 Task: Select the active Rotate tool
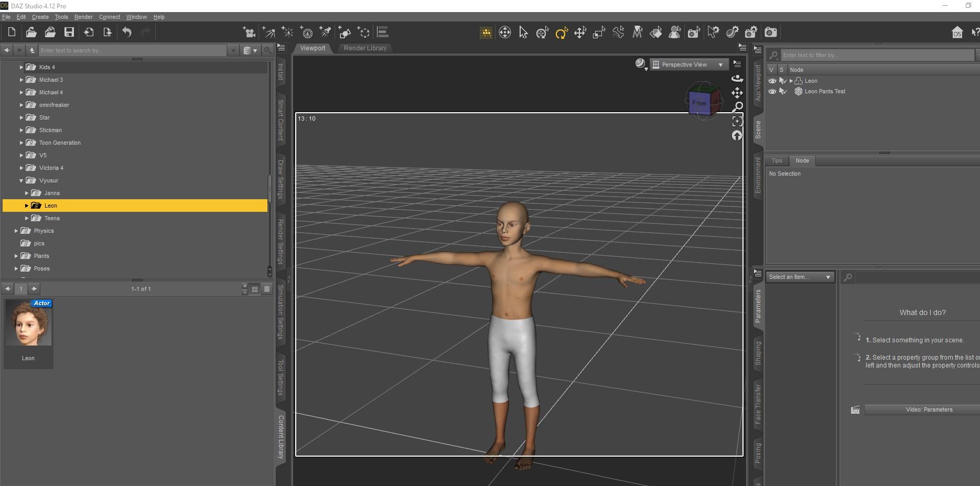click(561, 33)
